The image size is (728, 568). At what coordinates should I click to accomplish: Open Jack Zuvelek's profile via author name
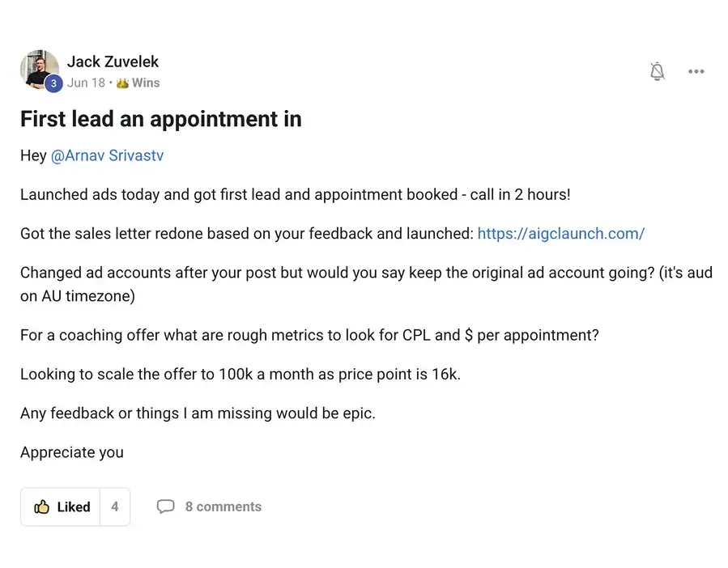113,61
